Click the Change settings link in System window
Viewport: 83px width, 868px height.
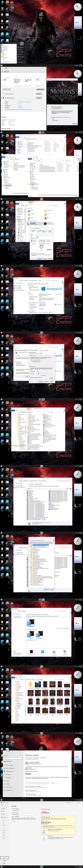click(59, 304)
